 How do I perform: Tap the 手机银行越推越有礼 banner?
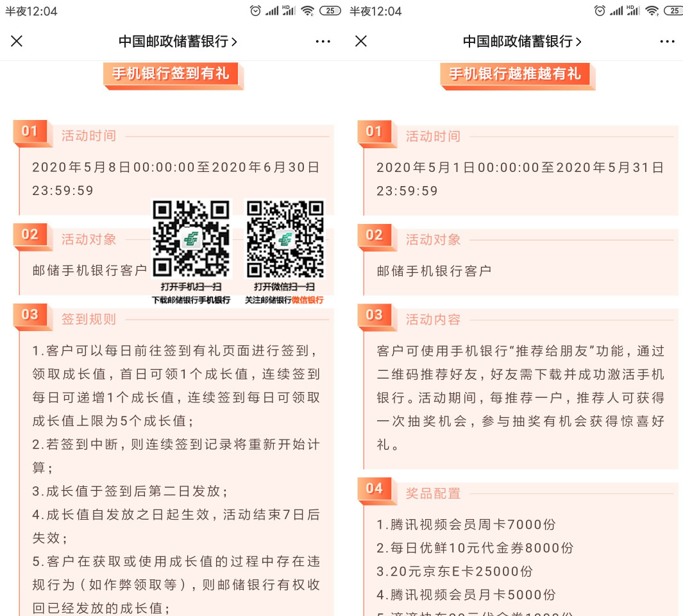517,76
